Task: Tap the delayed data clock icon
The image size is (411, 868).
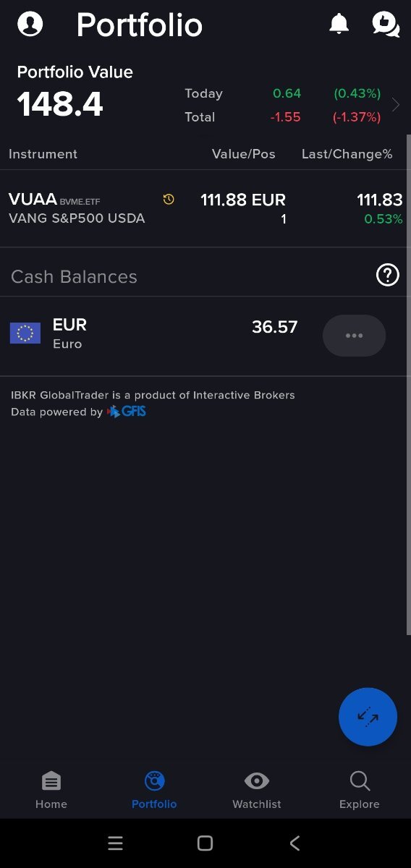Action: pos(169,200)
